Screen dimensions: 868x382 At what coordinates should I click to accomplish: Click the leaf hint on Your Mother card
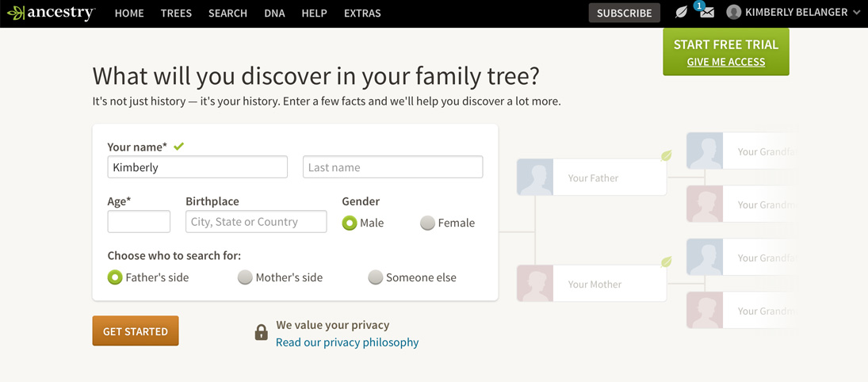pos(667,262)
